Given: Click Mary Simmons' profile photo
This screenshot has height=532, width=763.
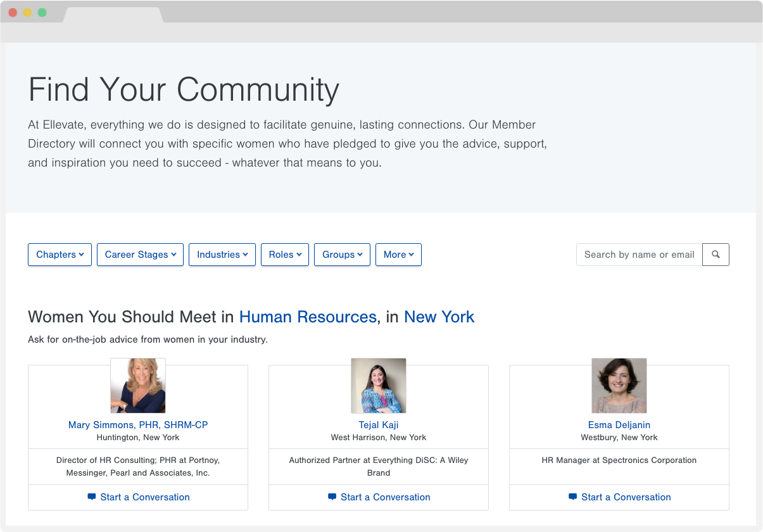Looking at the screenshot, I should 138,385.
